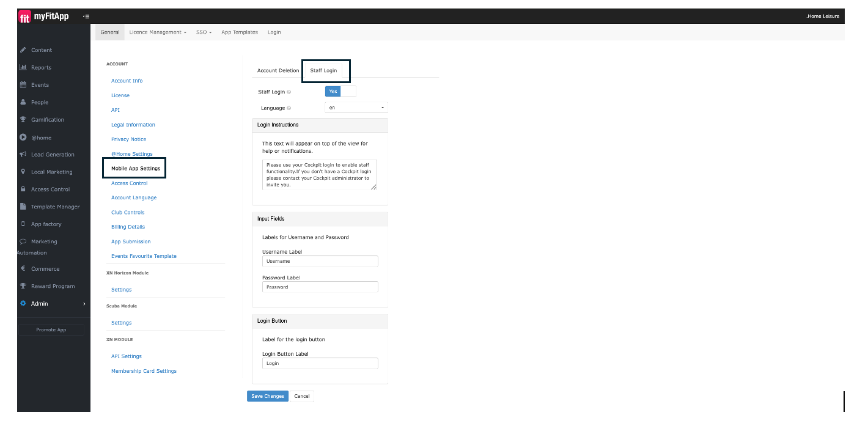The height and width of the screenshot is (445, 868).
Task: Open the SSO dropdown menu
Action: coord(204,32)
